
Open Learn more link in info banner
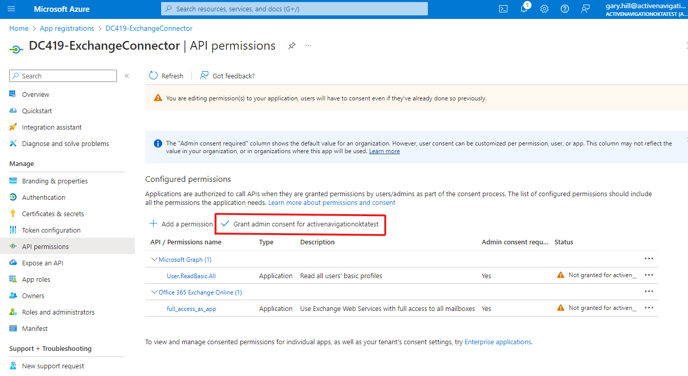point(384,151)
